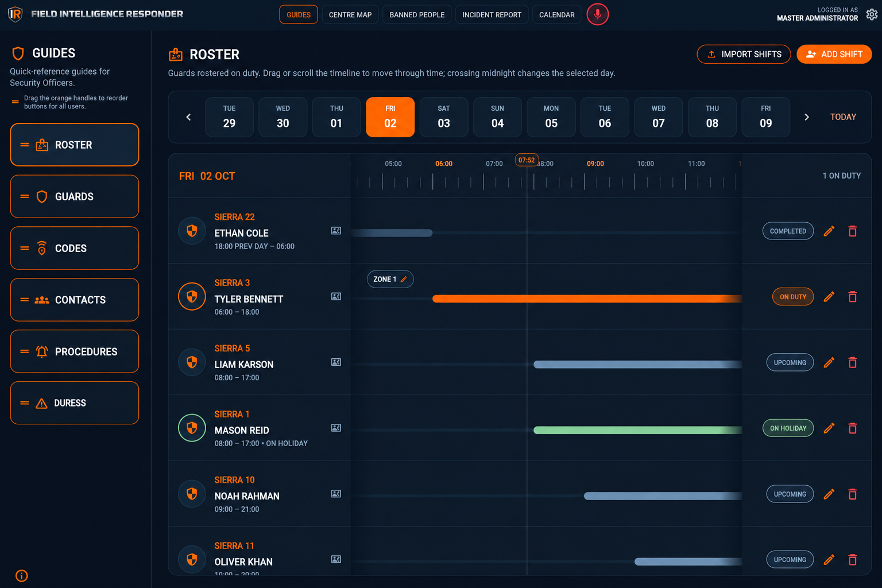882x588 pixels.
Task: Advance dates with right chevron
Action: click(807, 117)
